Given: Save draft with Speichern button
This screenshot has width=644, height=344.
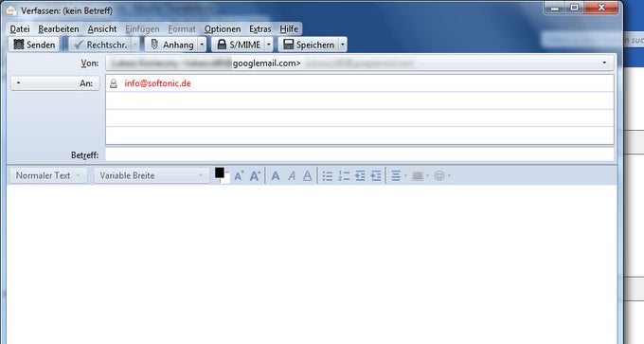Looking at the screenshot, I should 309,45.
